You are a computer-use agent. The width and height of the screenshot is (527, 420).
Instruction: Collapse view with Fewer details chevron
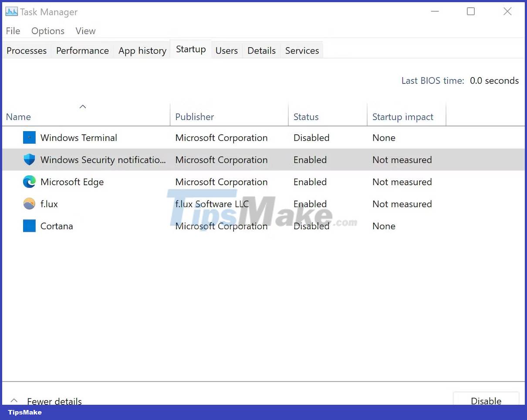click(x=14, y=400)
